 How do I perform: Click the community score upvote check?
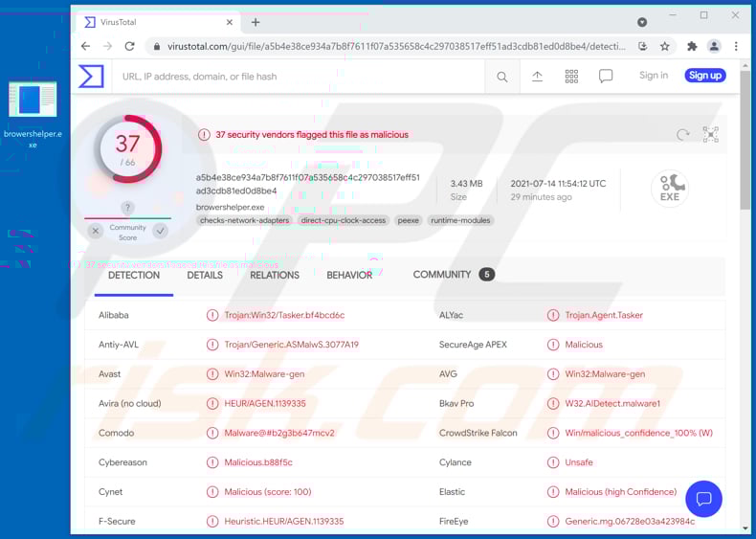(160, 231)
